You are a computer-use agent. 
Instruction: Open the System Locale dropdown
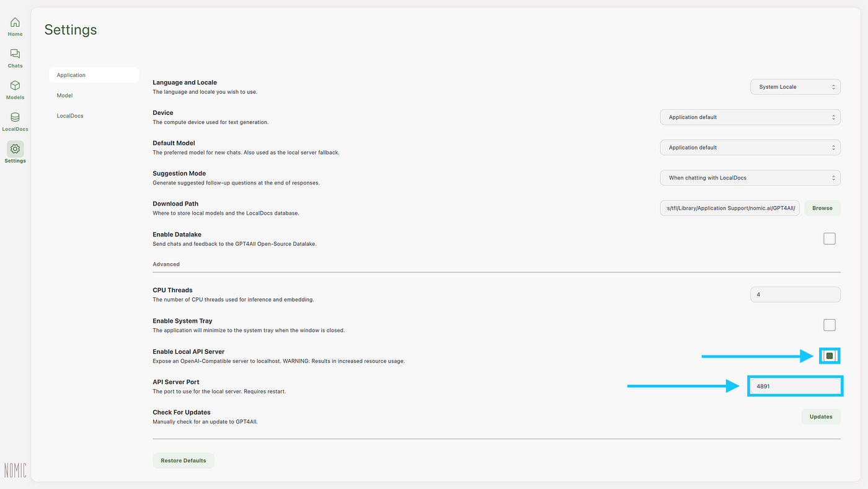coord(795,87)
